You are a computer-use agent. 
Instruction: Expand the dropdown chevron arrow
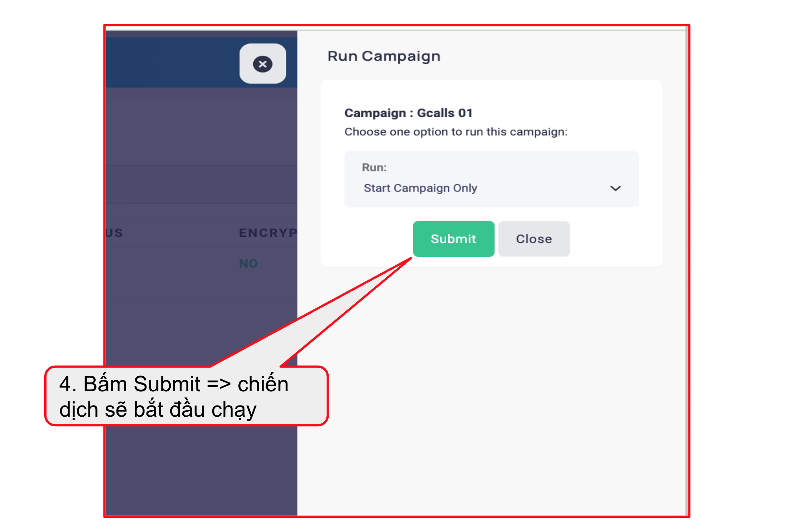tap(615, 188)
